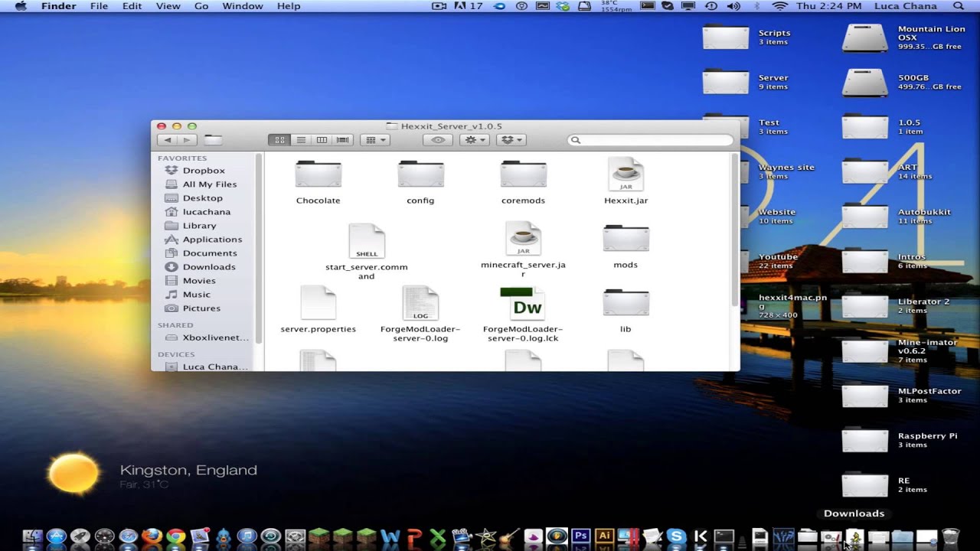This screenshot has width=980, height=551.
Task: Open the File menu
Action: coord(99,6)
